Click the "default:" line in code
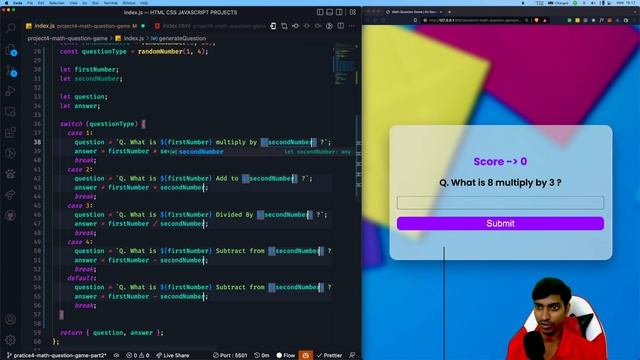This screenshot has height=360, width=640. pyautogui.click(x=82, y=278)
